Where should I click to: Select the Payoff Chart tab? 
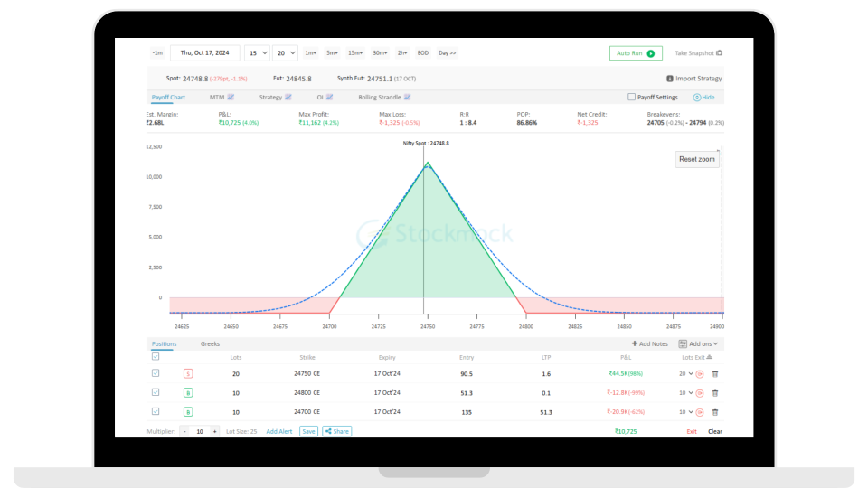tap(168, 97)
